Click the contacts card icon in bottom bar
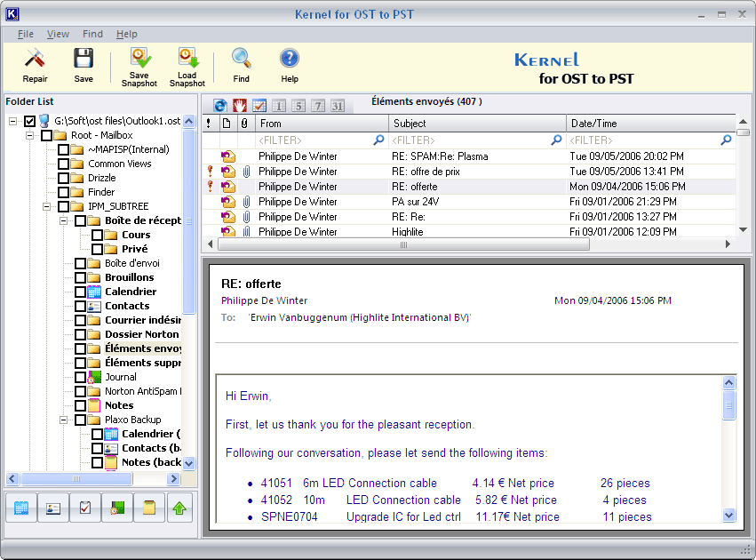 click(53, 508)
